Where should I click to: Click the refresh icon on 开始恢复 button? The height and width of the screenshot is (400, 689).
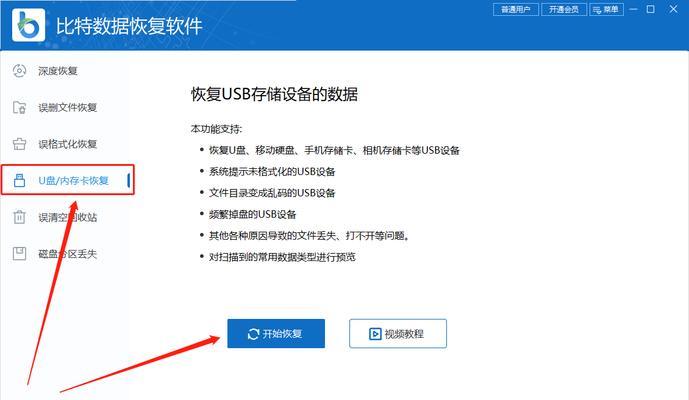[x=254, y=334]
